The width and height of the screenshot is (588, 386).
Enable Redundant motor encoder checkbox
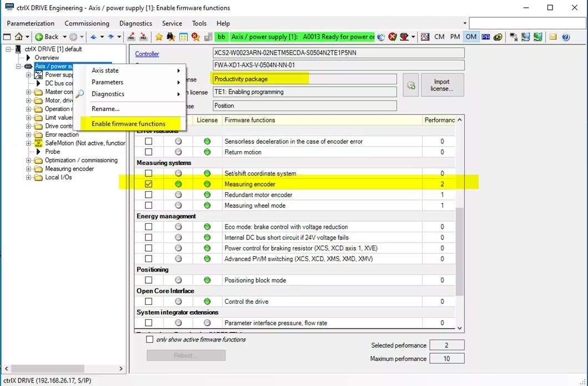[x=149, y=195]
